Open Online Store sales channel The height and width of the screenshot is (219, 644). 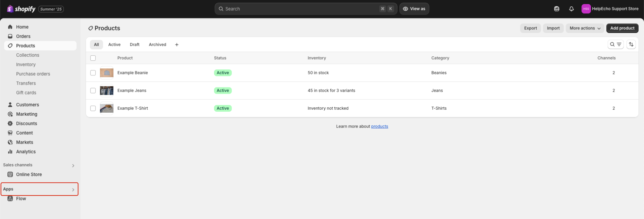click(29, 174)
